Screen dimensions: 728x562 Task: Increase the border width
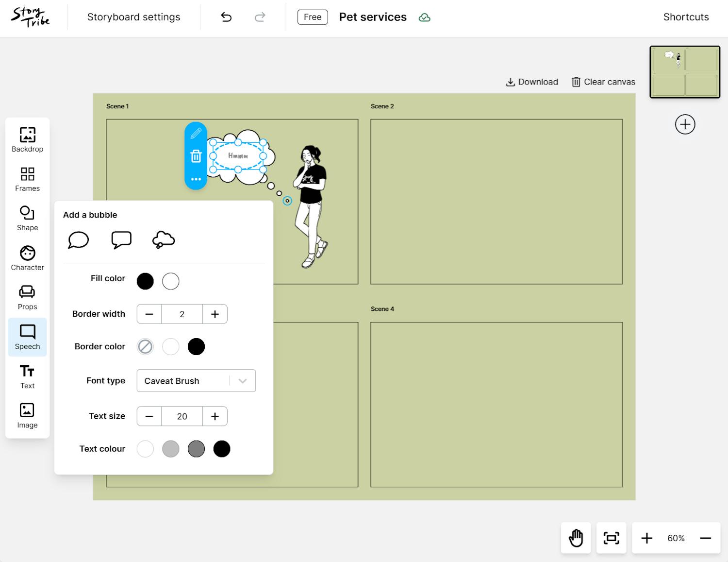215,314
